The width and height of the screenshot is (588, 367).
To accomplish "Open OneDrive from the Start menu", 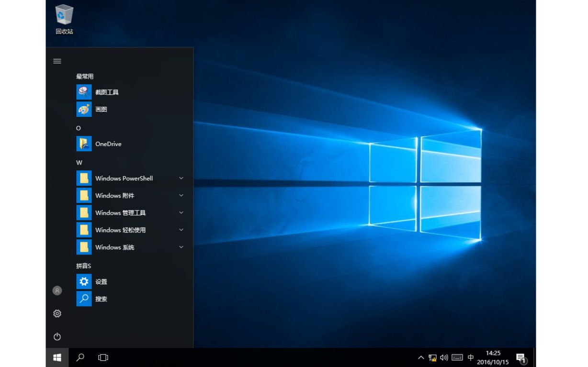I will pos(109,144).
